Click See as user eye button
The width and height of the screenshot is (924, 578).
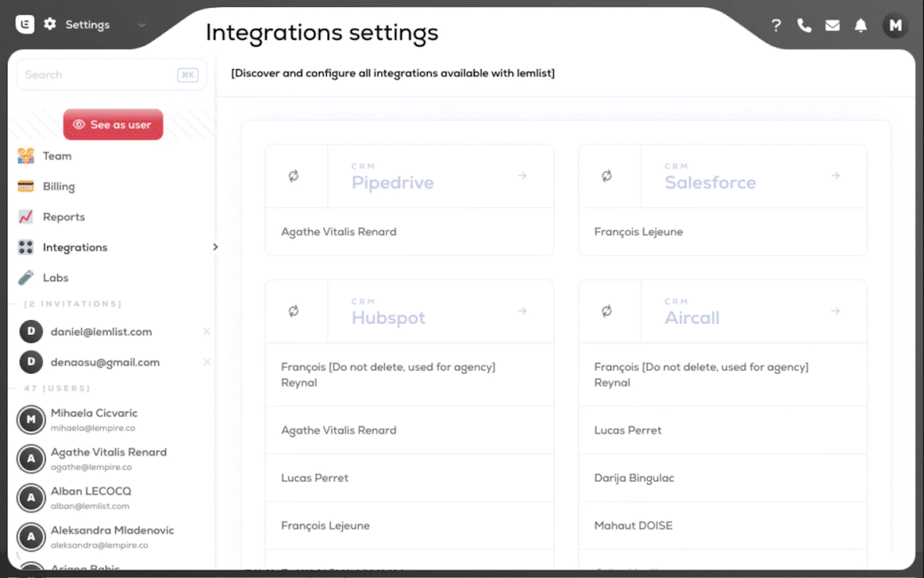click(x=113, y=124)
